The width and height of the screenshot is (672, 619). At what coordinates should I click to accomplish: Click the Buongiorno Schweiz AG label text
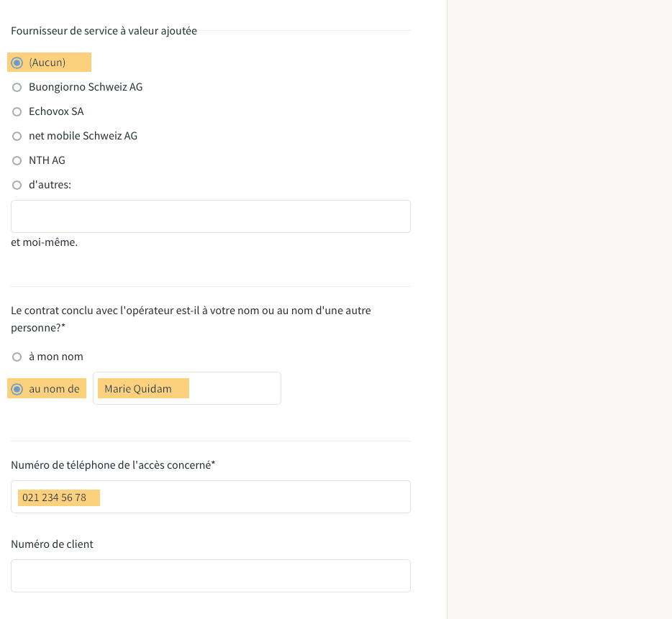click(86, 87)
